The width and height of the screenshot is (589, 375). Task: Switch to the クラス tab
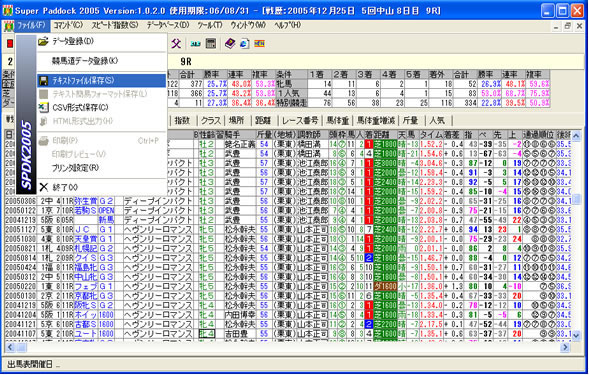click(211, 120)
